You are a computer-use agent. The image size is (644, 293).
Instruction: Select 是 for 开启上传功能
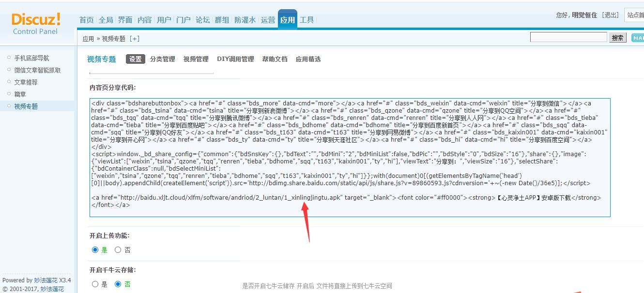(x=95, y=250)
